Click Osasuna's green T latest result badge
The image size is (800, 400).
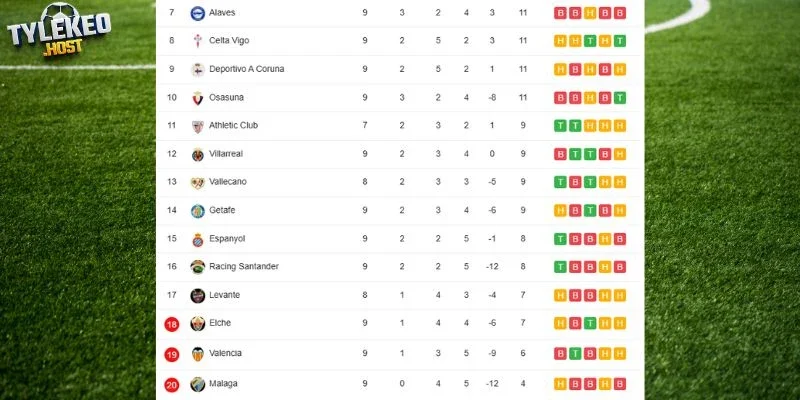point(619,97)
